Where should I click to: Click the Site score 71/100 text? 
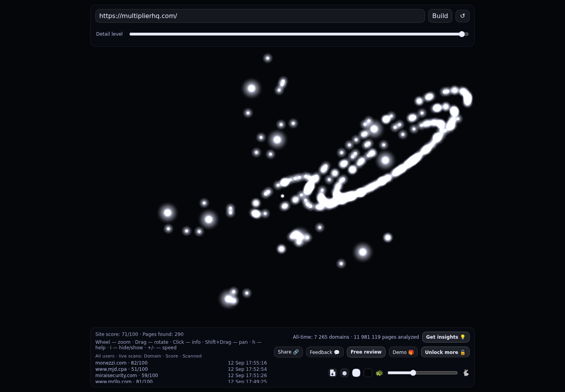117,334
